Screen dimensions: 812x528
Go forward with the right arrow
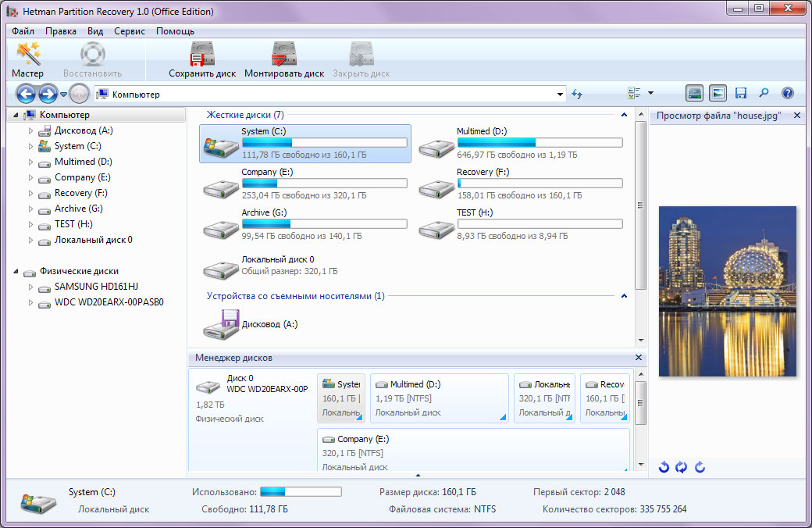click(x=48, y=94)
